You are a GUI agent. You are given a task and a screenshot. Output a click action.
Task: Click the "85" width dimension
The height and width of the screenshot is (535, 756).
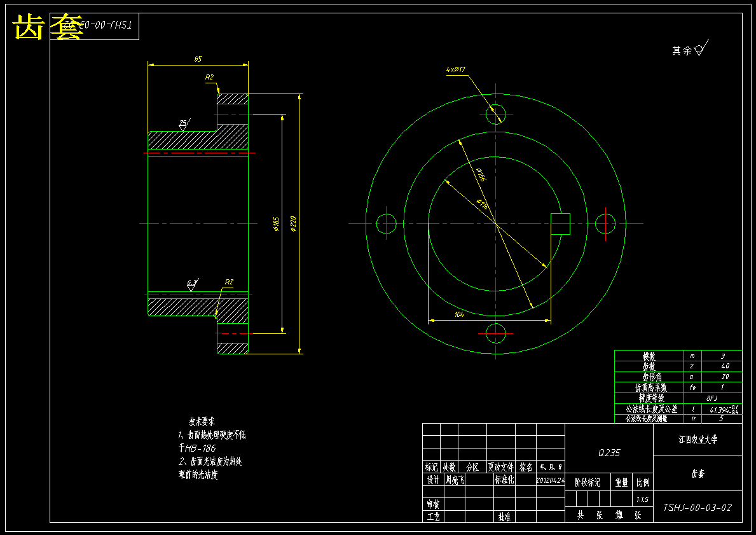click(198, 59)
